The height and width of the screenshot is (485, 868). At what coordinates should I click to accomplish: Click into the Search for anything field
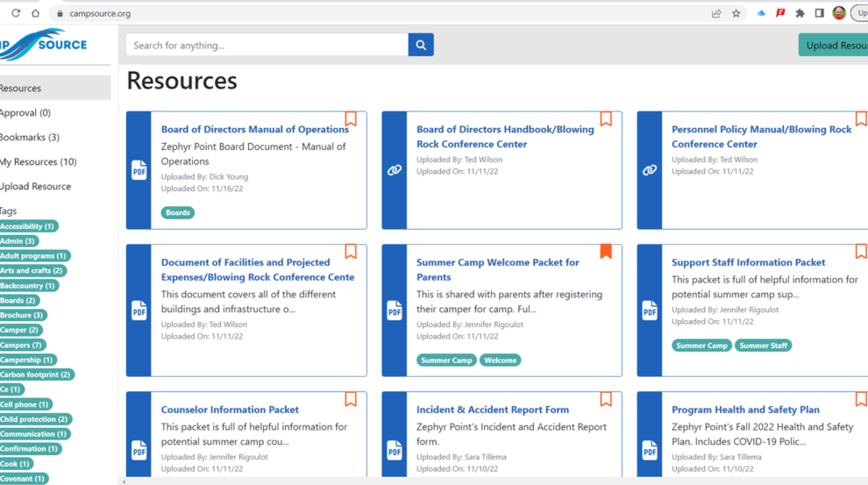(267, 46)
